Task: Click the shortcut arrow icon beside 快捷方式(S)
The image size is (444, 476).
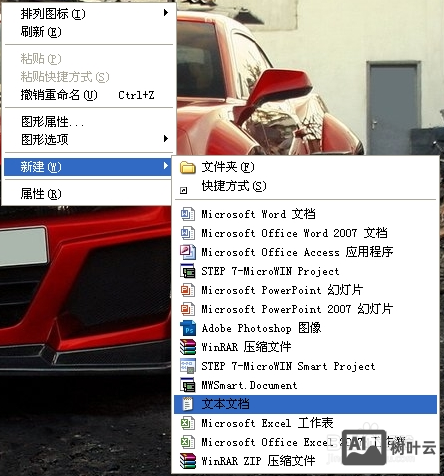Action: click(184, 190)
